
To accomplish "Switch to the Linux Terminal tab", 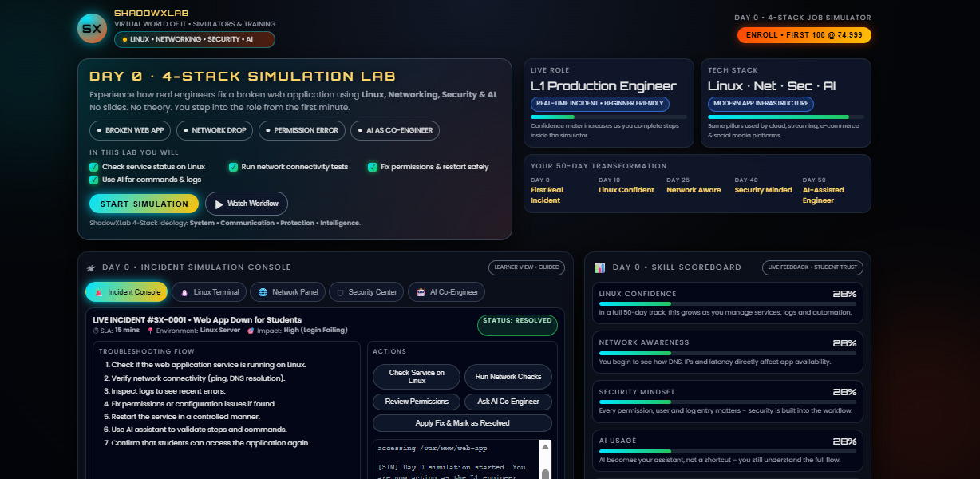I will [x=209, y=292].
